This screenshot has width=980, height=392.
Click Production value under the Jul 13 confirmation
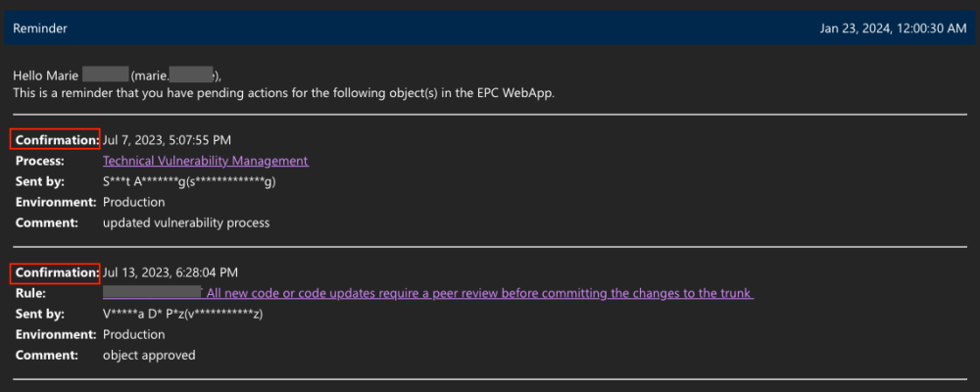point(133,334)
